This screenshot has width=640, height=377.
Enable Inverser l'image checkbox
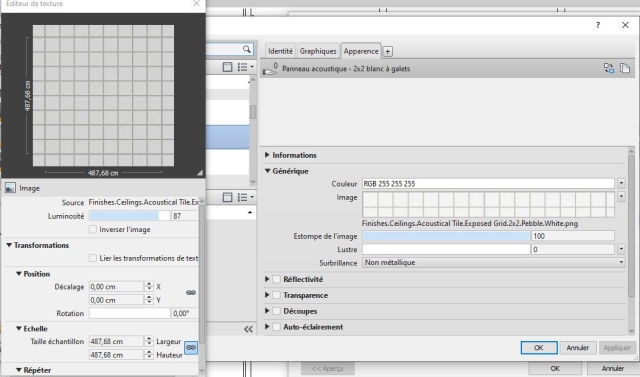click(93, 229)
